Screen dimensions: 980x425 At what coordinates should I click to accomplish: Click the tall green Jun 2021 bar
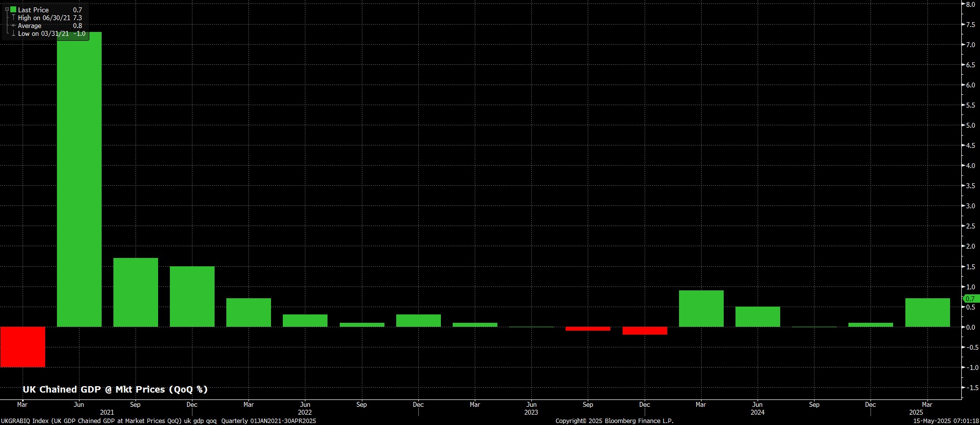(79, 179)
